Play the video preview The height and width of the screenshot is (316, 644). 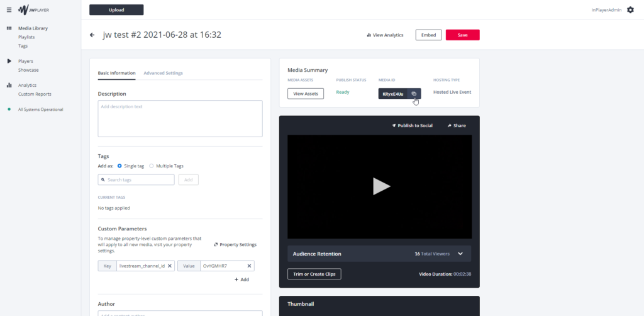379,186
